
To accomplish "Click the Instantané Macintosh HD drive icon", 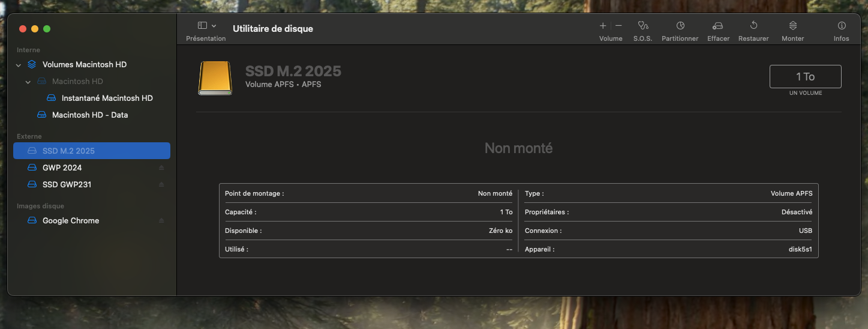I will point(52,98).
